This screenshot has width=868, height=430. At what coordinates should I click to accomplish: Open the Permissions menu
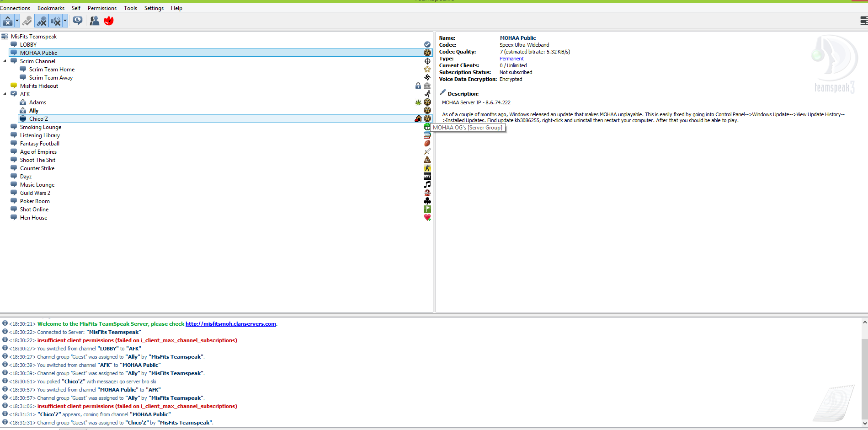(102, 8)
